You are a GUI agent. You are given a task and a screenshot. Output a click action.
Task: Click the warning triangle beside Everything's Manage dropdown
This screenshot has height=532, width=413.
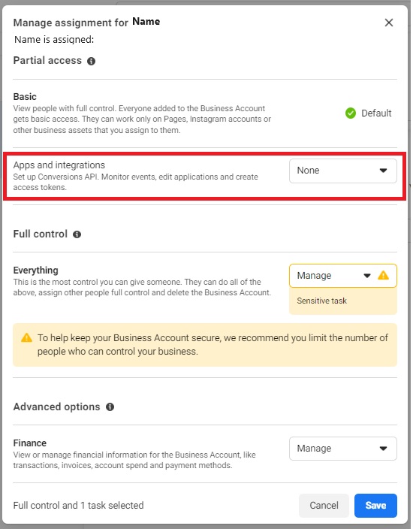[x=383, y=275]
